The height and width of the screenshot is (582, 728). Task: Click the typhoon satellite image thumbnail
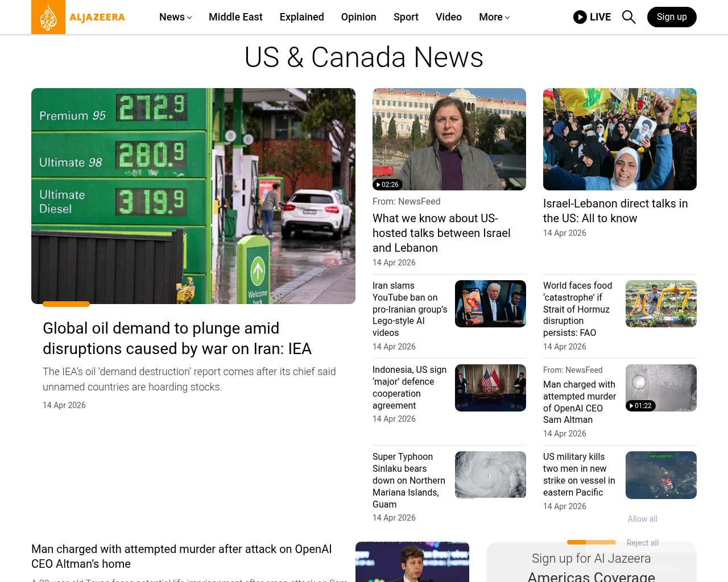tap(490, 475)
